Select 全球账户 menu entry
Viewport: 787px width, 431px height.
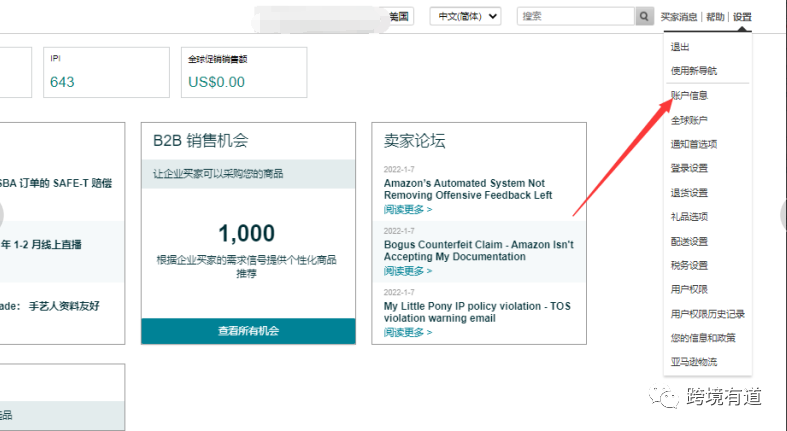[689, 120]
